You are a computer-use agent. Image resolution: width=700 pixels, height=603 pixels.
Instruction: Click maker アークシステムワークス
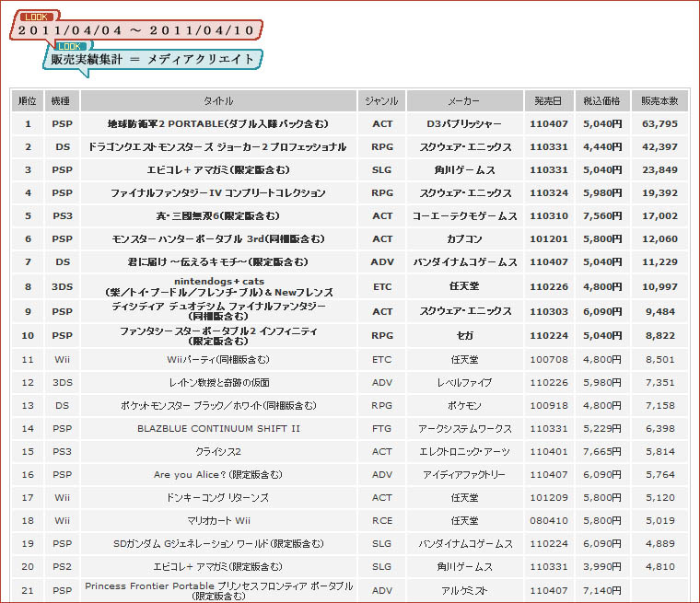[464, 428]
